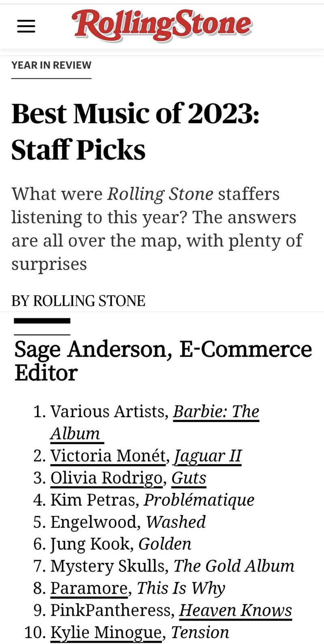
Task: Click the By Rolling Stone byline
Action: (78, 301)
